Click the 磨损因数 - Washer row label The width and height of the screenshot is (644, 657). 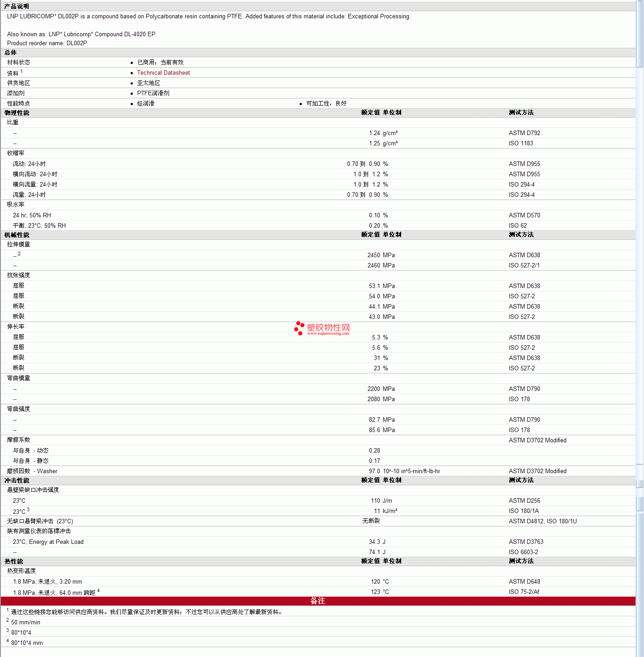click(32, 471)
